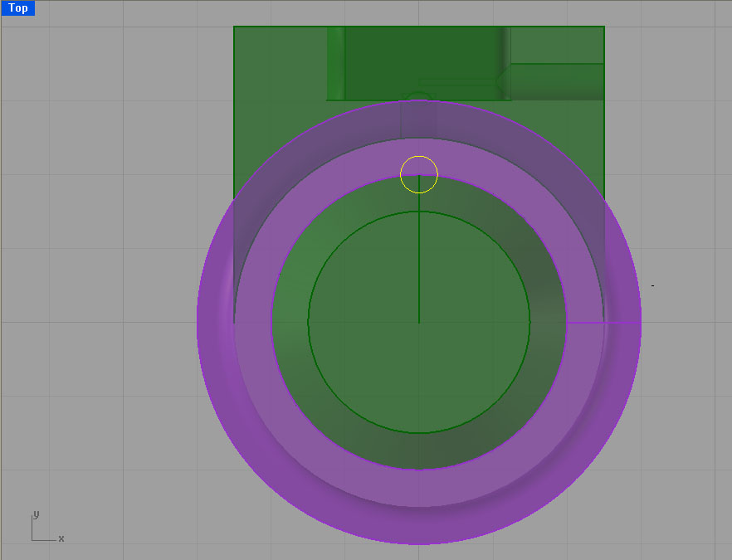Viewport: 732px width, 560px height.
Task: Select the arrow-shaped notch in slot
Action: click(x=500, y=82)
